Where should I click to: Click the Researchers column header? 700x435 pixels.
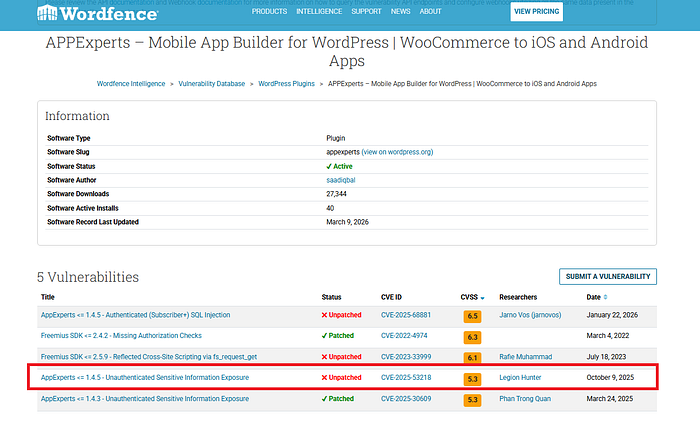point(518,297)
